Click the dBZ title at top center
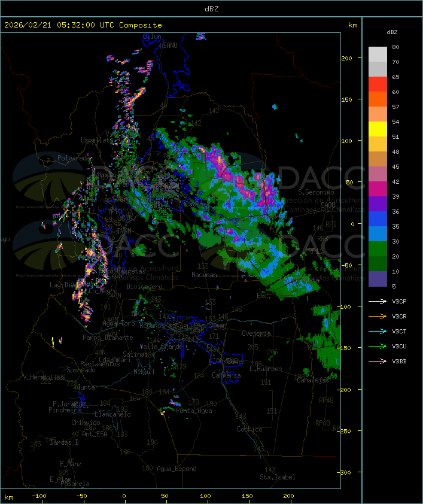423x504 pixels. (x=212, y=8)
